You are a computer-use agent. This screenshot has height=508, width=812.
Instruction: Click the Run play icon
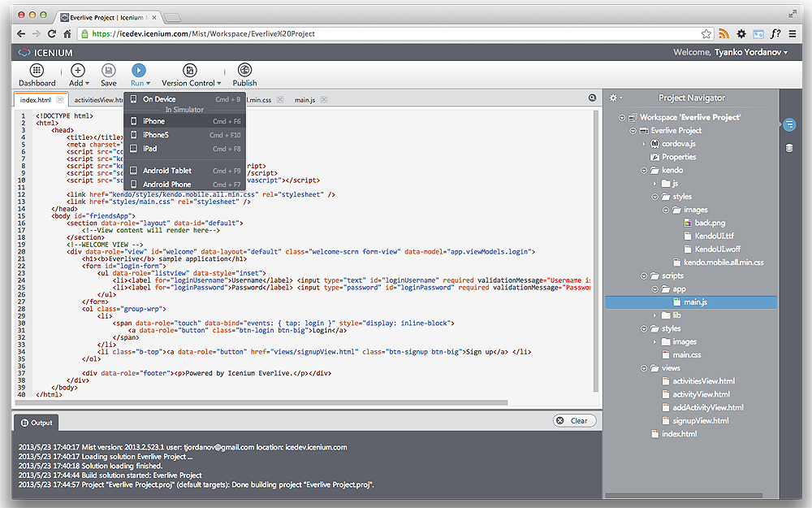click(x=138, y=70)
